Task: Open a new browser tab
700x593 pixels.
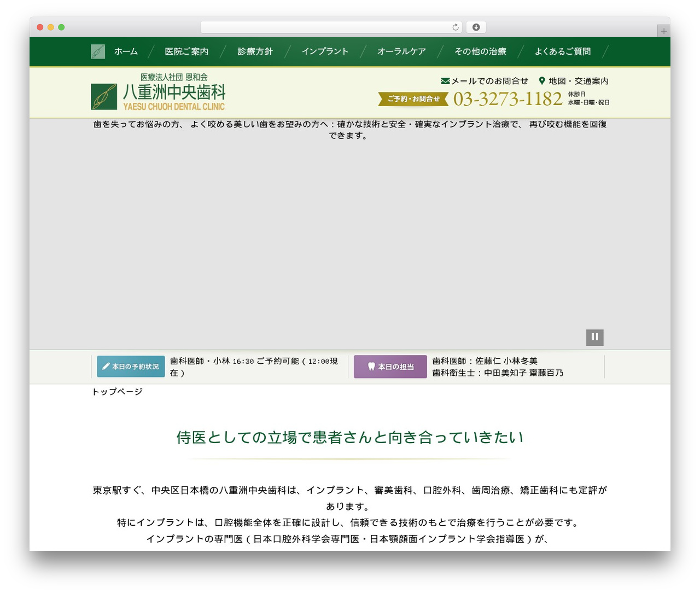Action: click(664, 31)
